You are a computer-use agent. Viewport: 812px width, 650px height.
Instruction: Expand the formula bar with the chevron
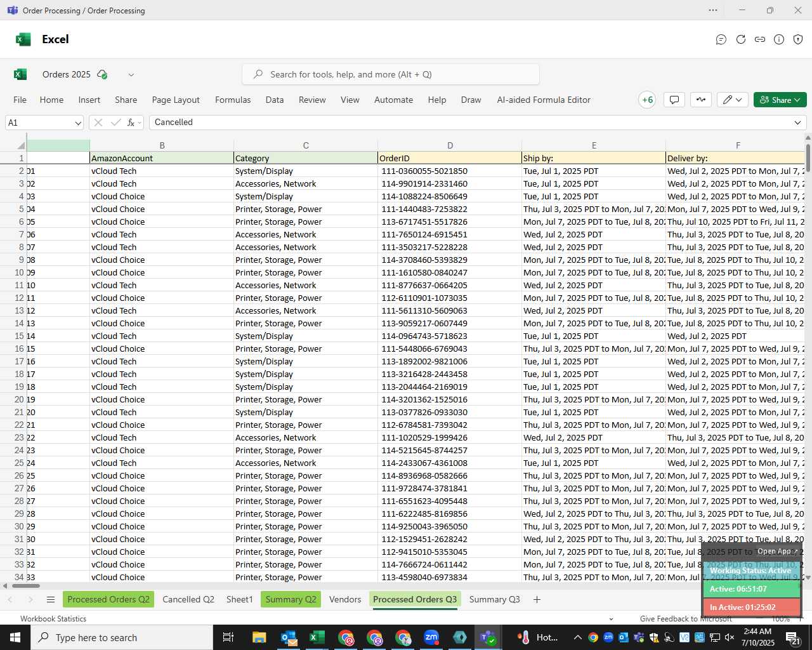[797, 123]
